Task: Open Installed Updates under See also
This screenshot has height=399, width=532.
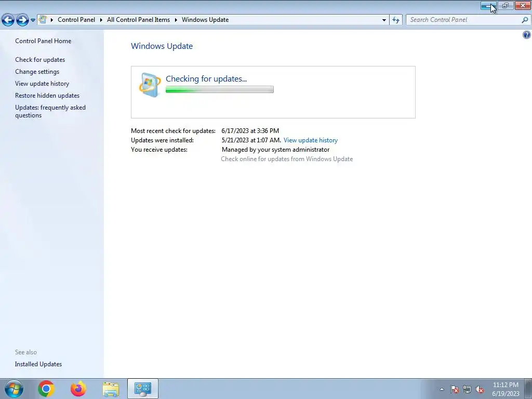Action: [38, 364]
